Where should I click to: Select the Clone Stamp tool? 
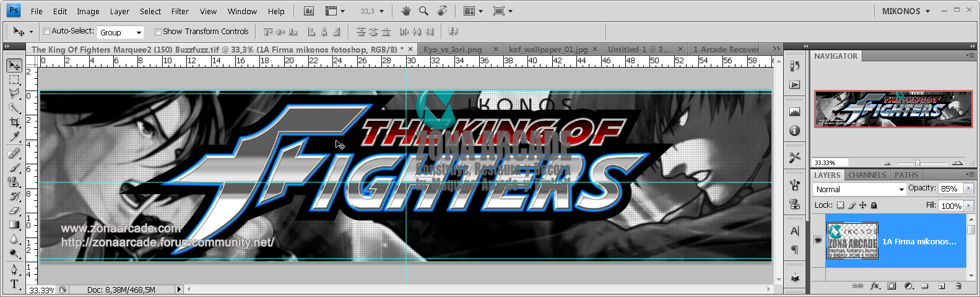point(14,182)
